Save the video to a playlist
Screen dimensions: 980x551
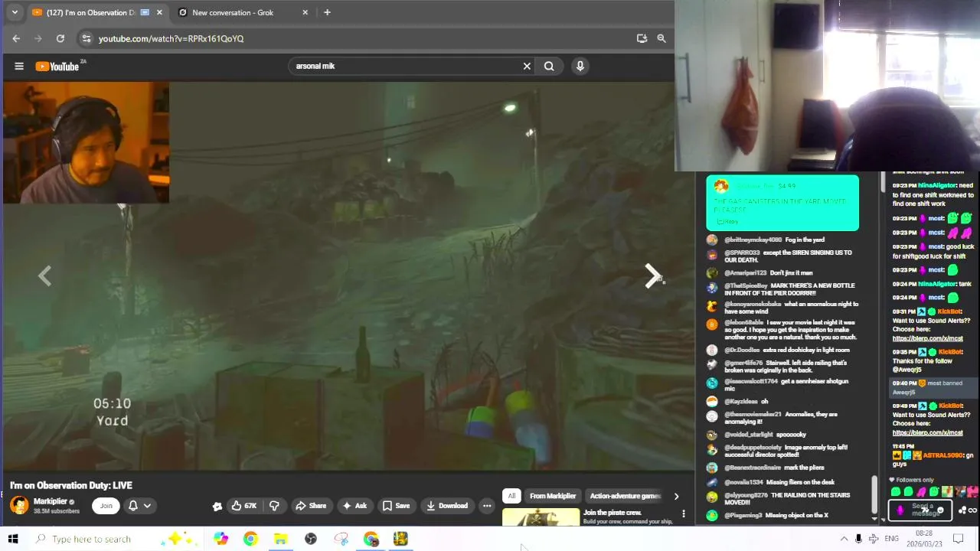[396, 506]
